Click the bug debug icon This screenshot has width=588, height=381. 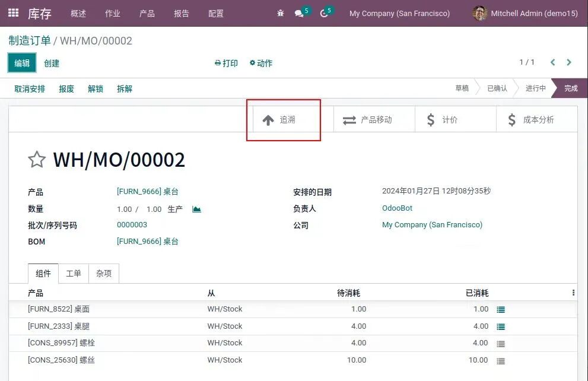(281, 13)
